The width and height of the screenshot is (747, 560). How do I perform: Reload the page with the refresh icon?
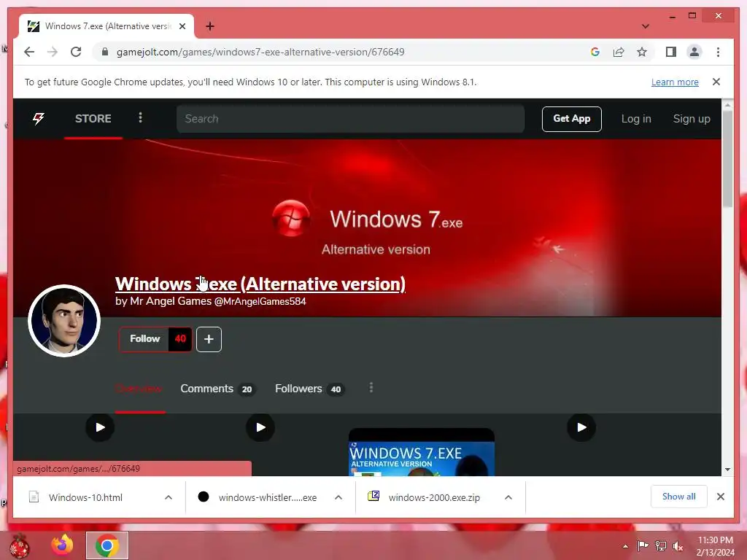click(76, 52)
